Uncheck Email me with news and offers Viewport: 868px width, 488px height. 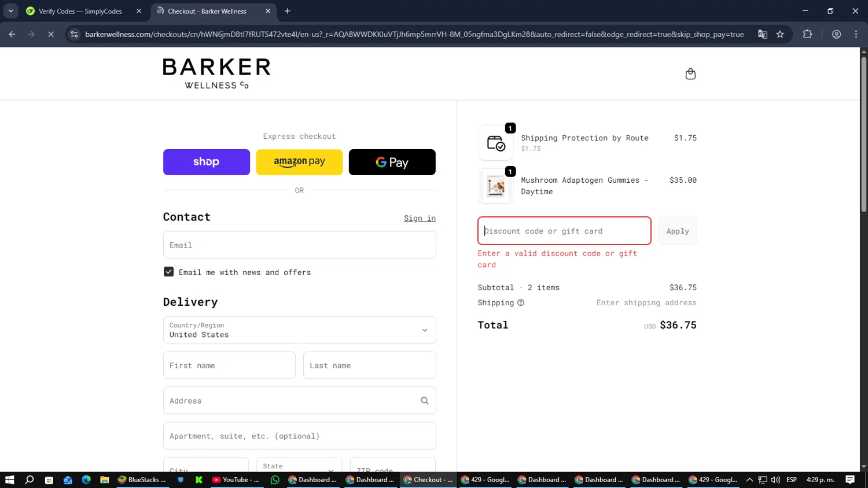pyautogui.click(x=168, y=272)
